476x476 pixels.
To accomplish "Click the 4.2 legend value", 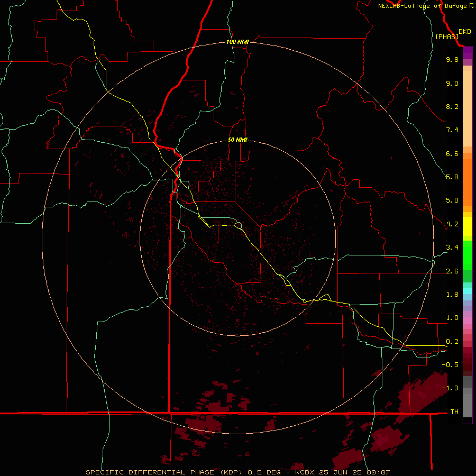I will pyautogui.click(x=452, y=224).
